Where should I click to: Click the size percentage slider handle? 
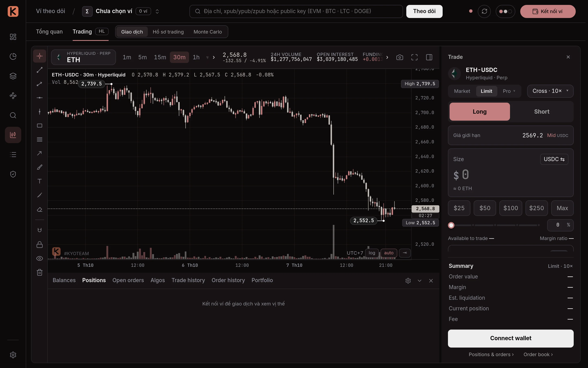(x=451, y=225)
